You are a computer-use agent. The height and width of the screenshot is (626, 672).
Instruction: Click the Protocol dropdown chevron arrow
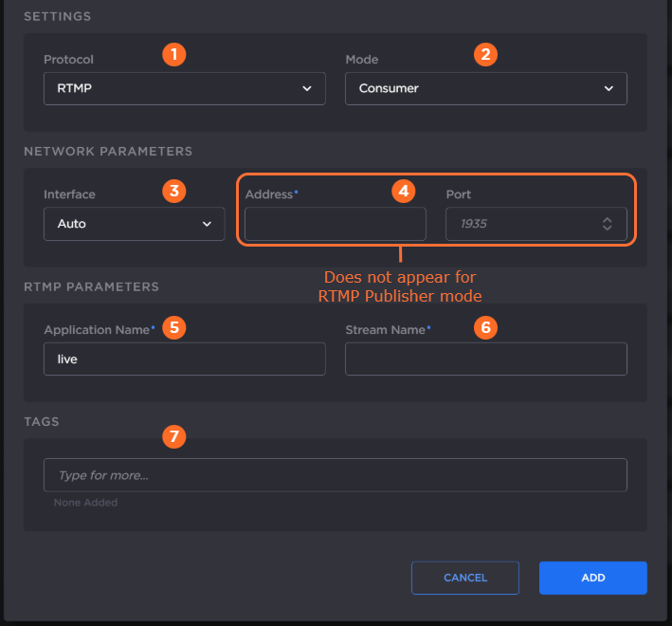(x=306, y=88)
